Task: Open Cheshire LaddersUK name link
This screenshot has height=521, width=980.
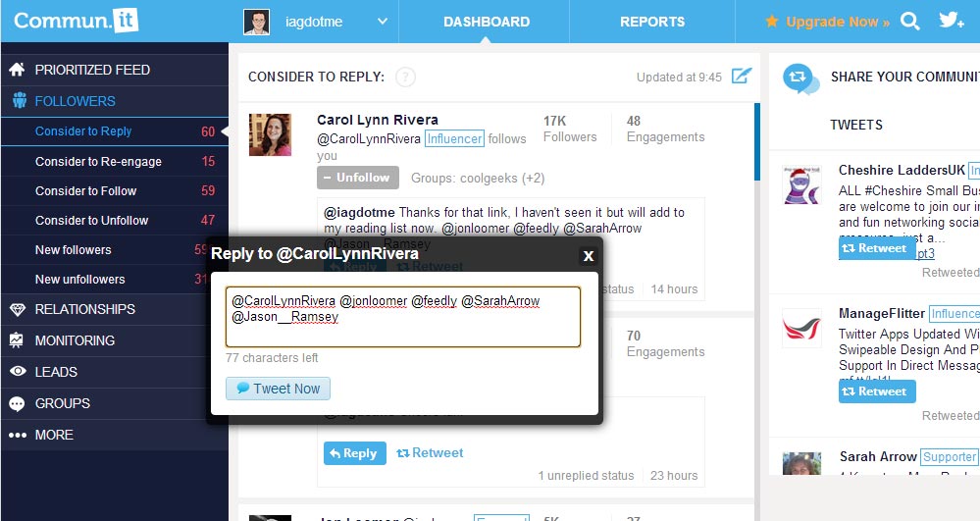Action: (902, 170)
